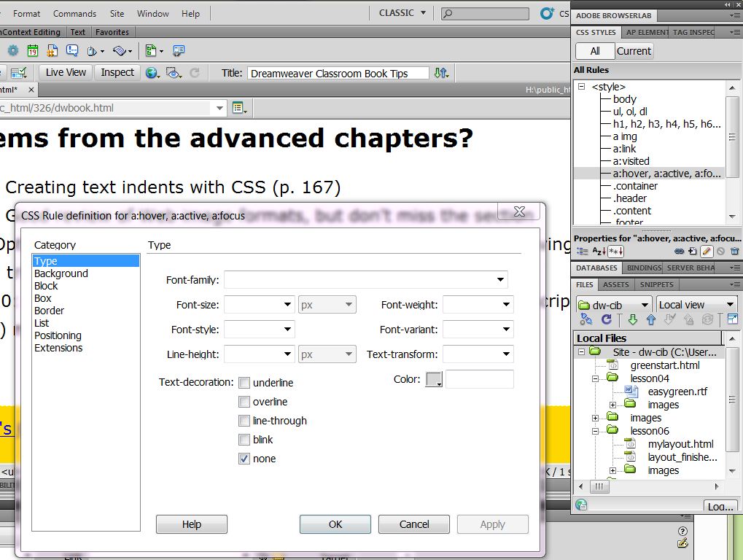Image resolution: width=743 pixels, height=560 pixels.
Task: Click the Title input field
Action: (338, 74)
